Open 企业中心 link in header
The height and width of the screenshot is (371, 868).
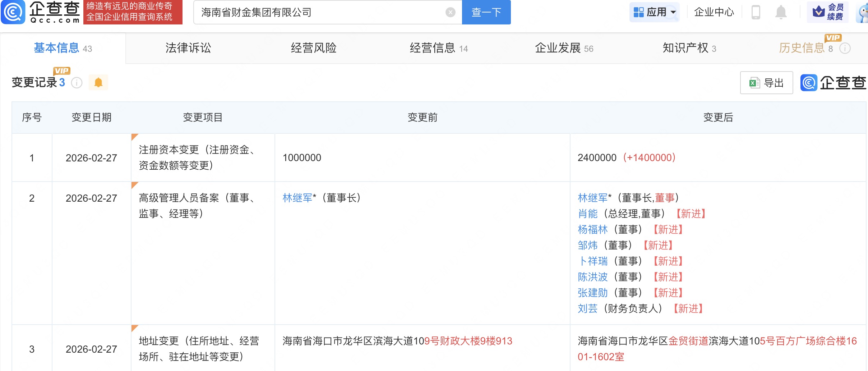click(714, 12)
